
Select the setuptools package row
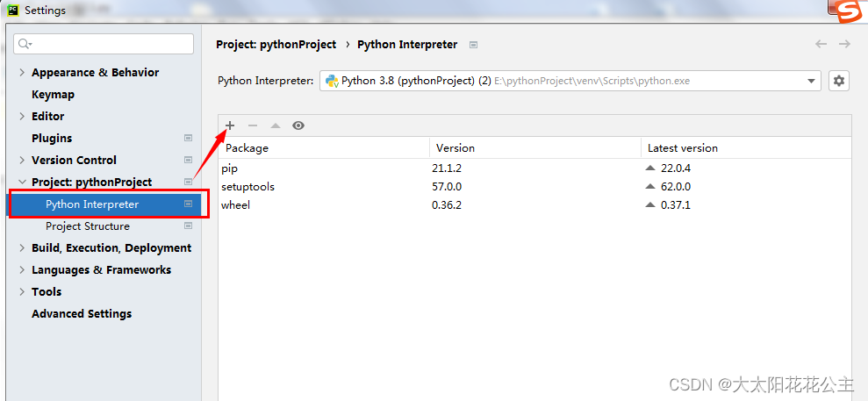pyautogui.click(x=534, y=186)
